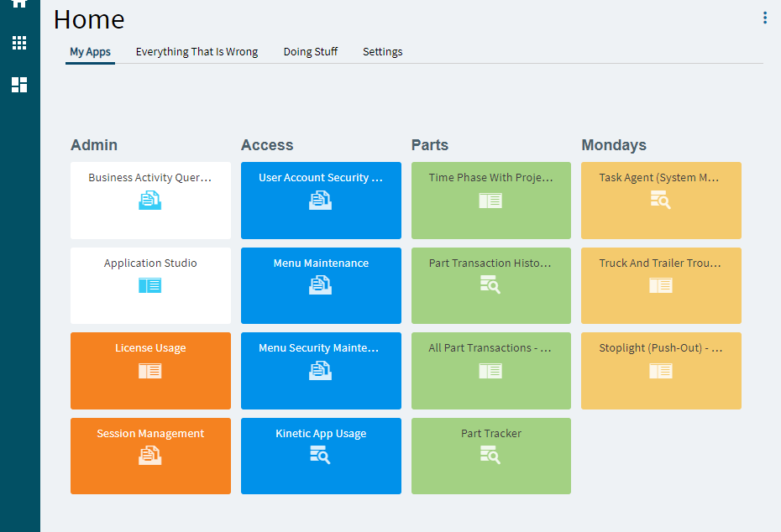Switch to Everything That Is Wrong tab
The width and height of the screenshot is (781, 532).
click(197, 52)
